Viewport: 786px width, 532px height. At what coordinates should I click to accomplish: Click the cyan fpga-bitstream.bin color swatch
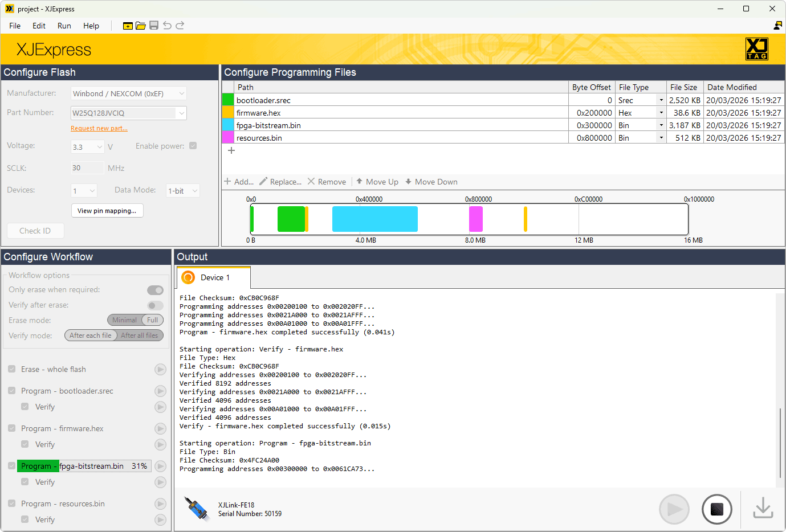227,125
